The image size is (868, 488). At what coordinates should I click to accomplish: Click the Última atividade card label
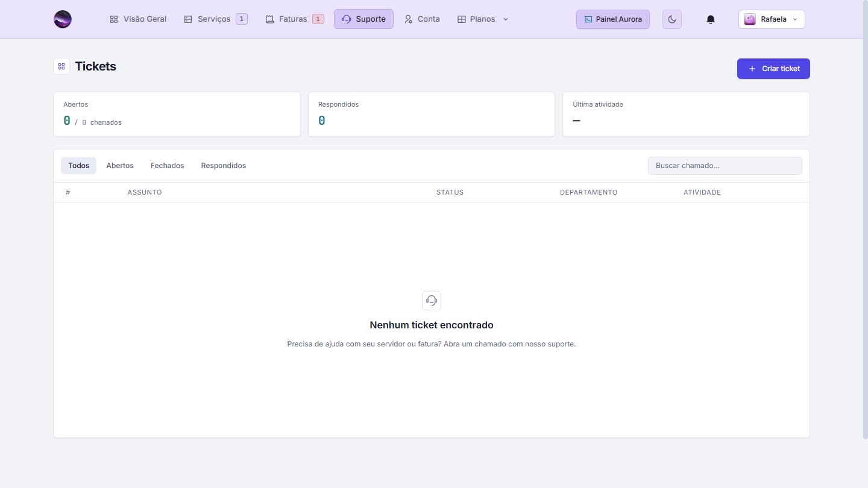(598, 104)
